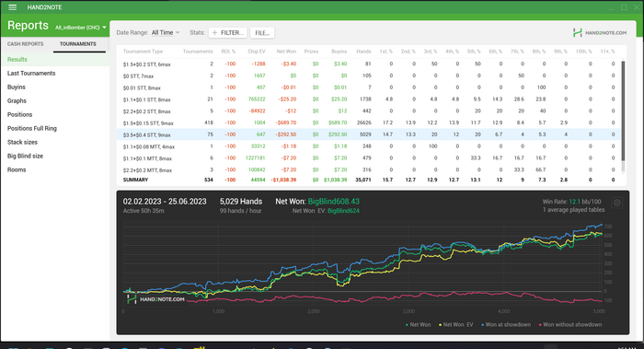This screenshot has height=349, width=644.
Task: Toggle the Won at showdown legend line
Action: pyautogui.click(x=506, y=325)
